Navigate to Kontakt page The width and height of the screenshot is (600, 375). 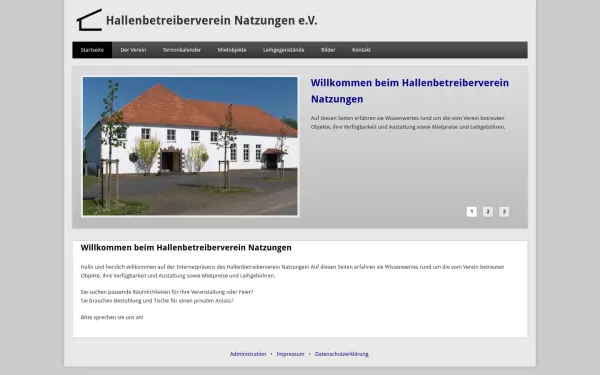tap(361, 50)
